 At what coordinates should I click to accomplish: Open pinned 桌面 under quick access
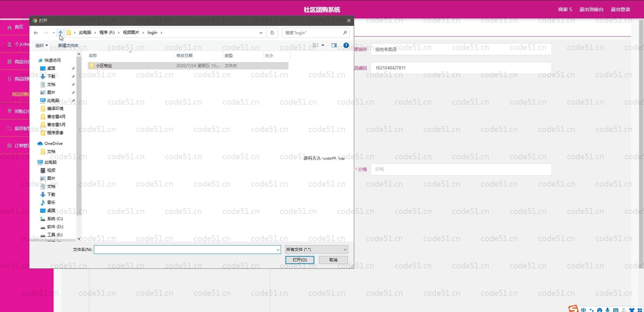51,68
